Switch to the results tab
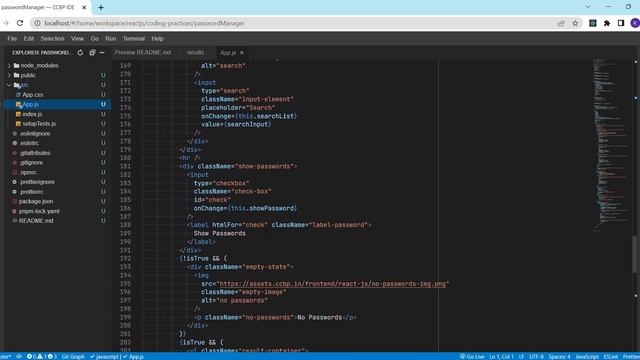This screenshot has width=640, height=360. [195, 53]
